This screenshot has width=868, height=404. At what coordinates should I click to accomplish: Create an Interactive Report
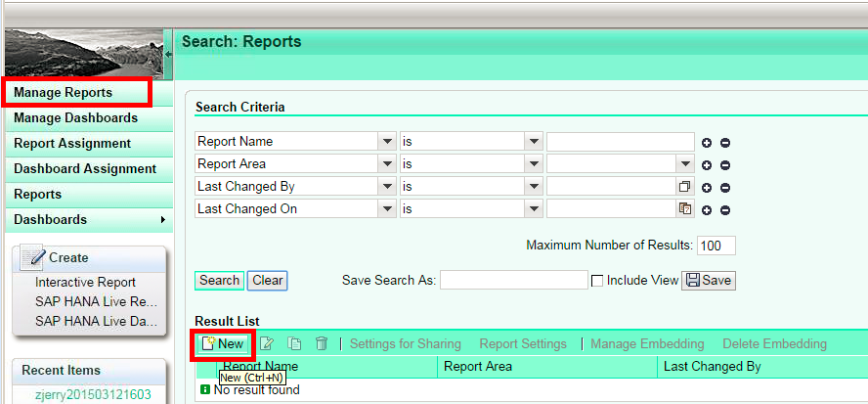click(85, 282)
